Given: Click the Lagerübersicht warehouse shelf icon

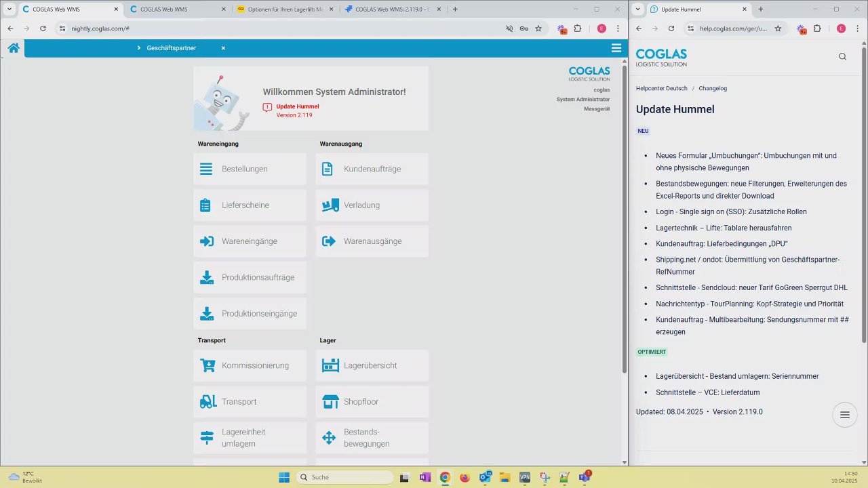Looking at the screenshot, I should tap(330, 365).
